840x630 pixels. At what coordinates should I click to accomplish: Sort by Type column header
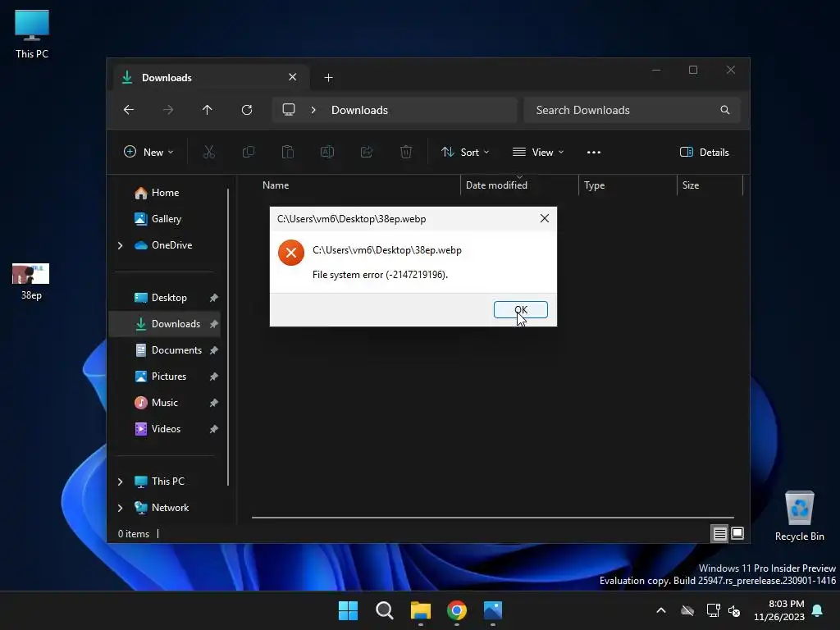(x=628, y=185)
